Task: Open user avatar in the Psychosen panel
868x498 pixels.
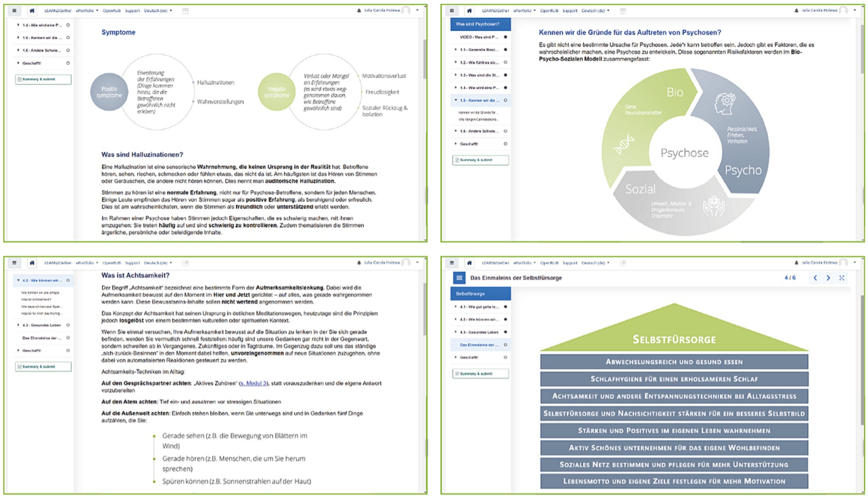Action: pos(843,10)
